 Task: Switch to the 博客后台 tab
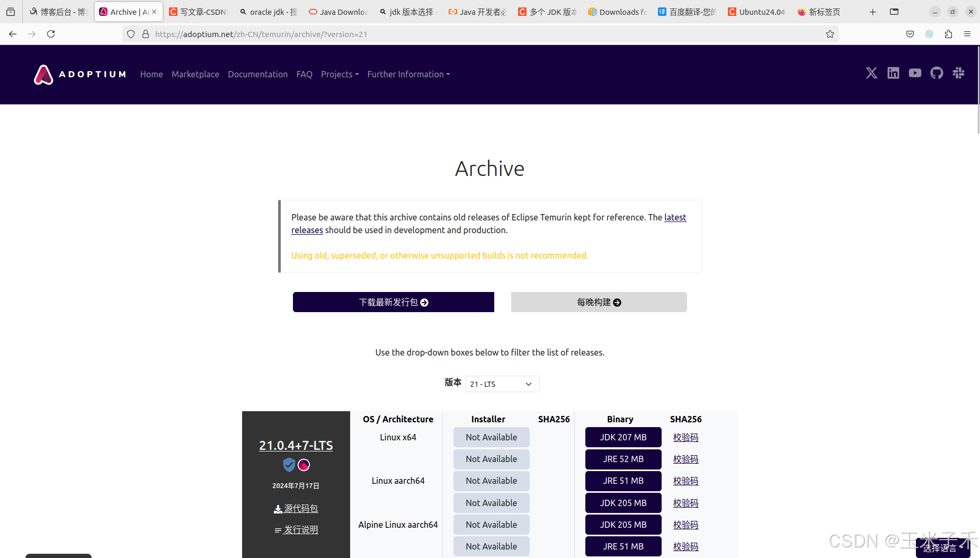(x=58, y=12)
